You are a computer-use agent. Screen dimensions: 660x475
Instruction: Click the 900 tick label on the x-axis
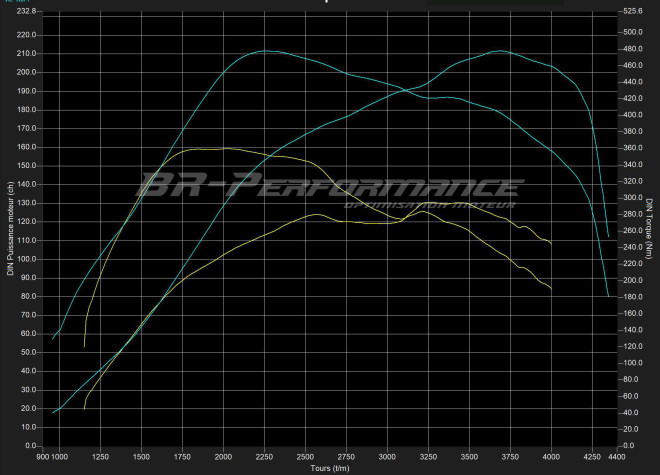(45, 456)
